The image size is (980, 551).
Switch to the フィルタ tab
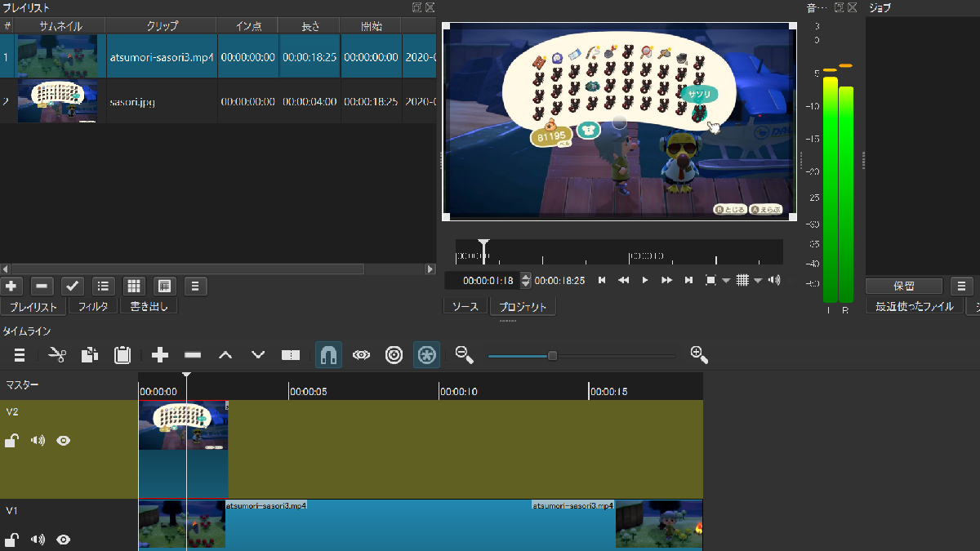(x=93, y=307)
